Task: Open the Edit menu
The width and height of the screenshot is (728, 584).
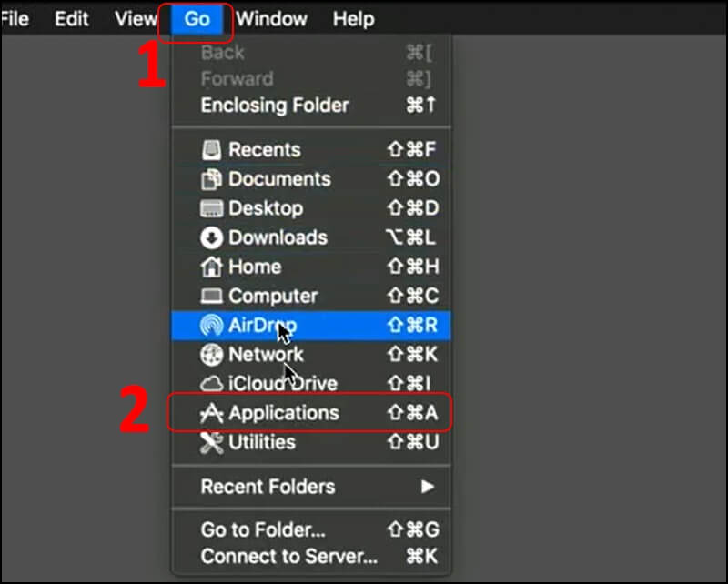Action: (71, 18)
